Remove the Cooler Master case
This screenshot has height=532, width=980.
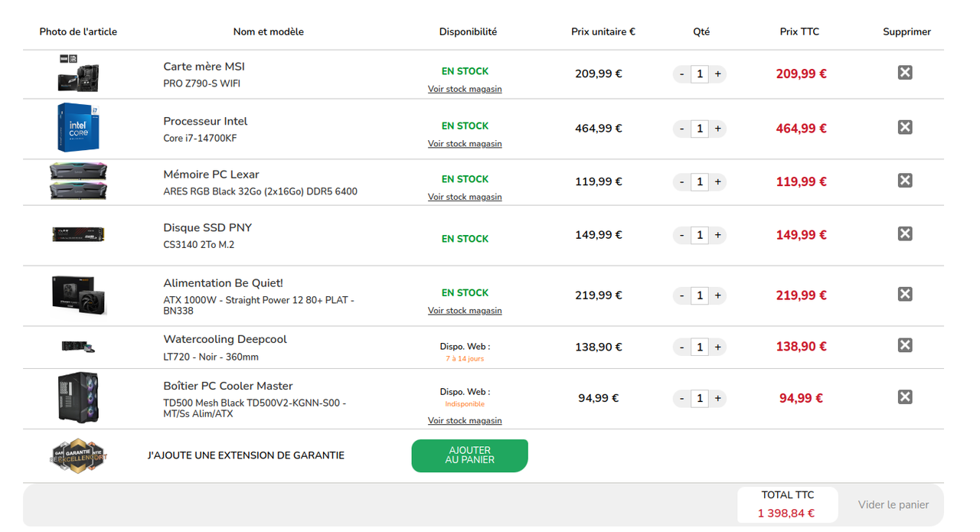point(905,397)
